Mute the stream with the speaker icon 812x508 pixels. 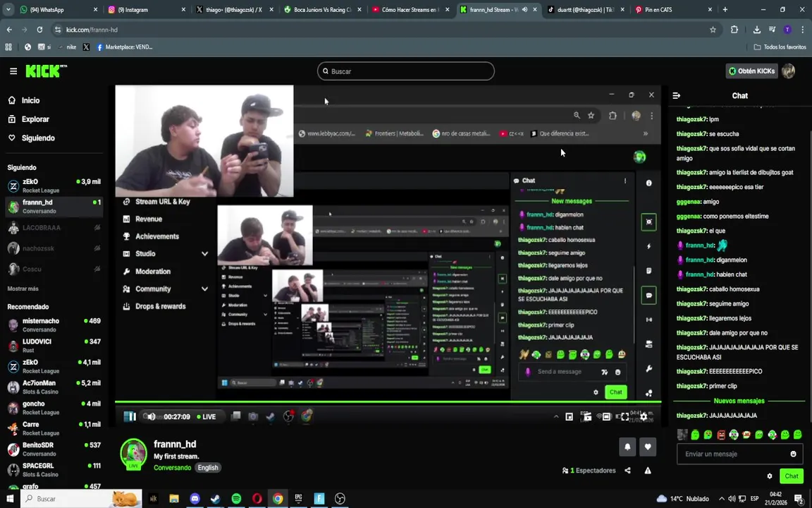coord(151,416)
